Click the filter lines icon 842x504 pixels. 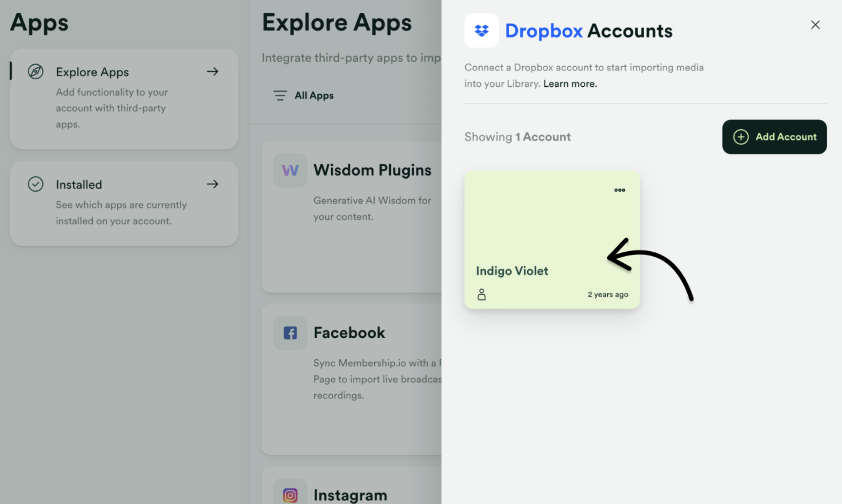tap(280, 96)
